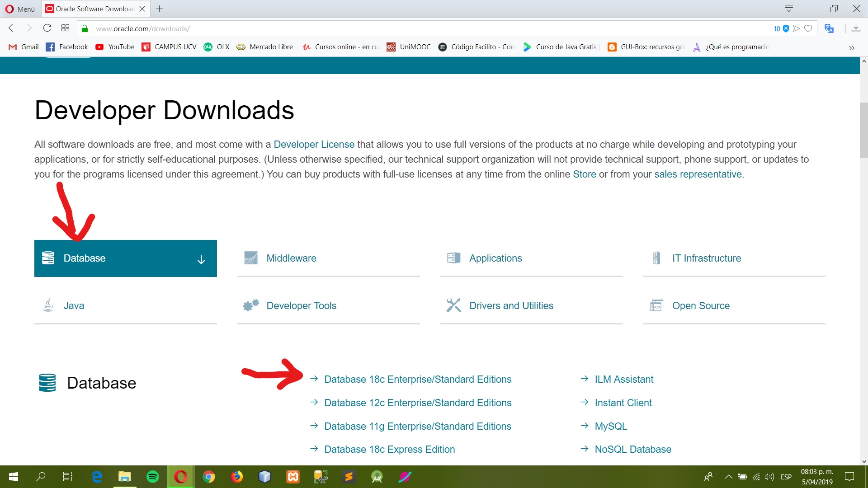
Task: Select the Drivers and Utilities wrench icon
Action: click(454, 305)
